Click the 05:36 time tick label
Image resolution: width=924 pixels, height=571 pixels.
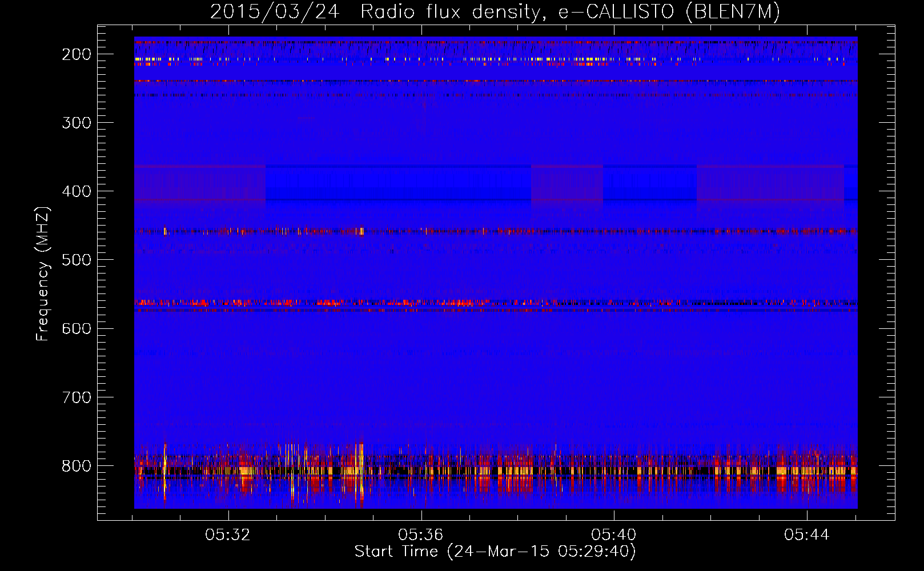coord(421,535)
